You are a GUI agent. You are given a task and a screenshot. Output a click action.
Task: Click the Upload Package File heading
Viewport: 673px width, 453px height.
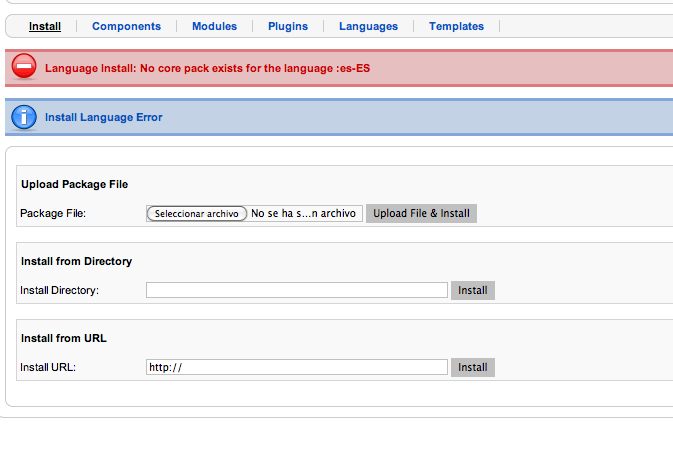[74, 184]
